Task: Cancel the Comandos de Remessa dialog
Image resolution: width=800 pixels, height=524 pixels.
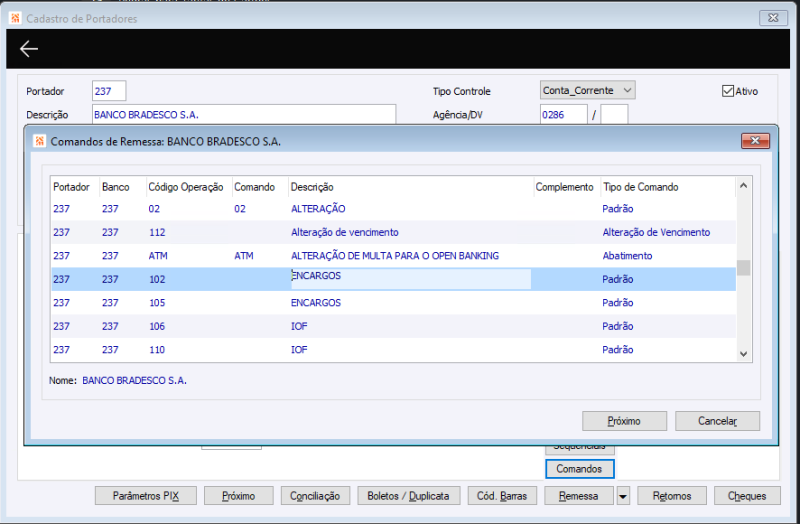Action: 717,421
